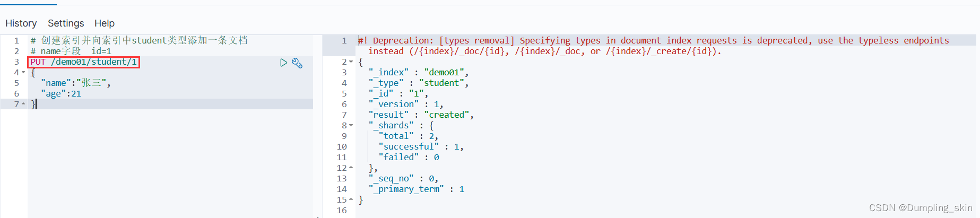Screen dimensions: 980x218
Task: Click line number 1 in request editor gutter
Action: pyautogui.click(x=16, y=41)
